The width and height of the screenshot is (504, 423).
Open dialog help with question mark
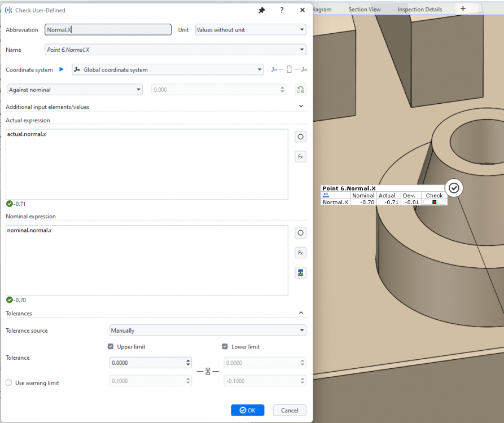click(282, 10)
